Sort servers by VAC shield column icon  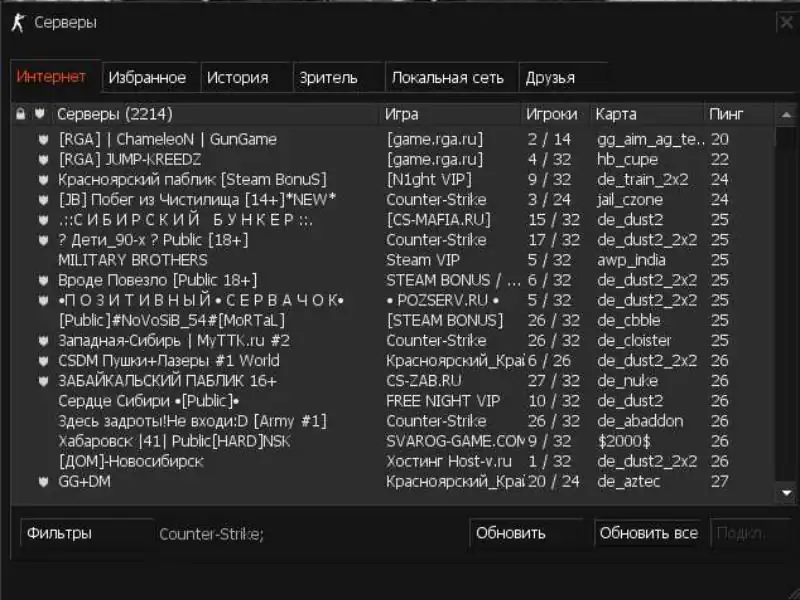click(40, 113)
